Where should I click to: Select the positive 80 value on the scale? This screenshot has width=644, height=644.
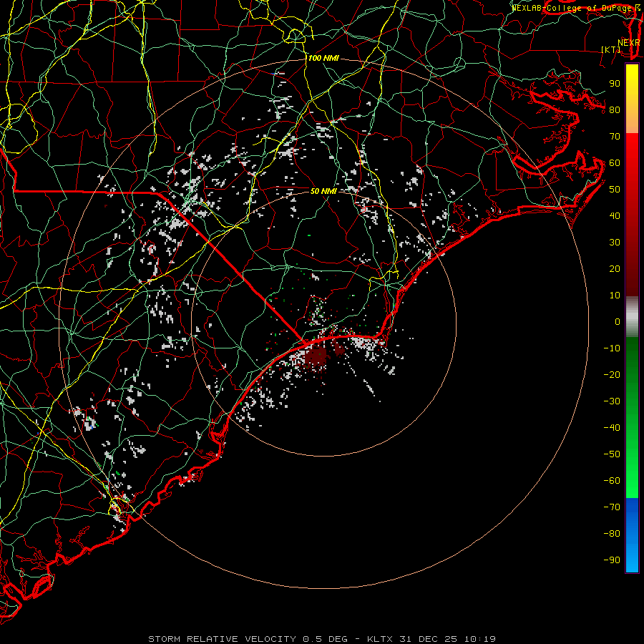coord(615,109)
